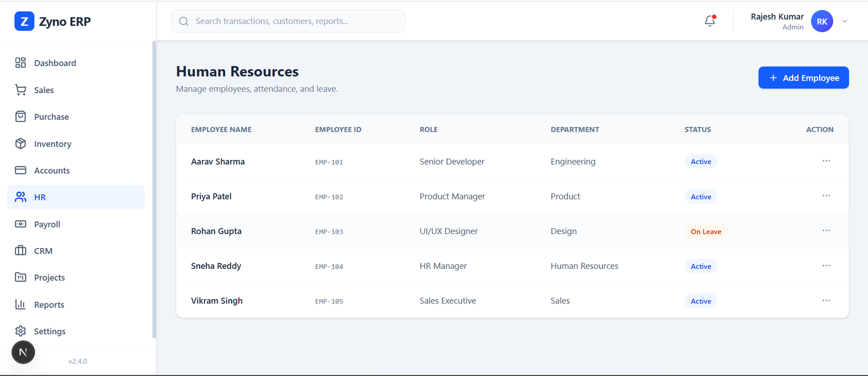Viewport: 868px width, 376px height.
Task: Click the Zyno ERP logo icon
Action: [24, 21]
